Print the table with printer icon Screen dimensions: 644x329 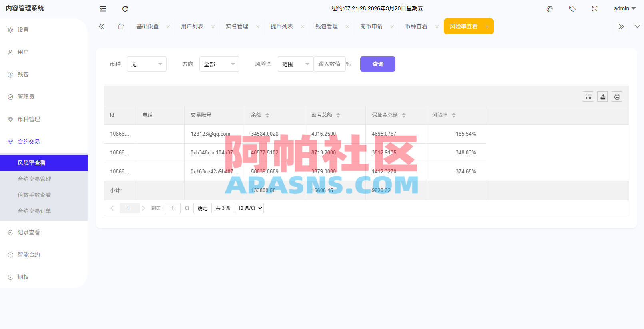point(617,96)
